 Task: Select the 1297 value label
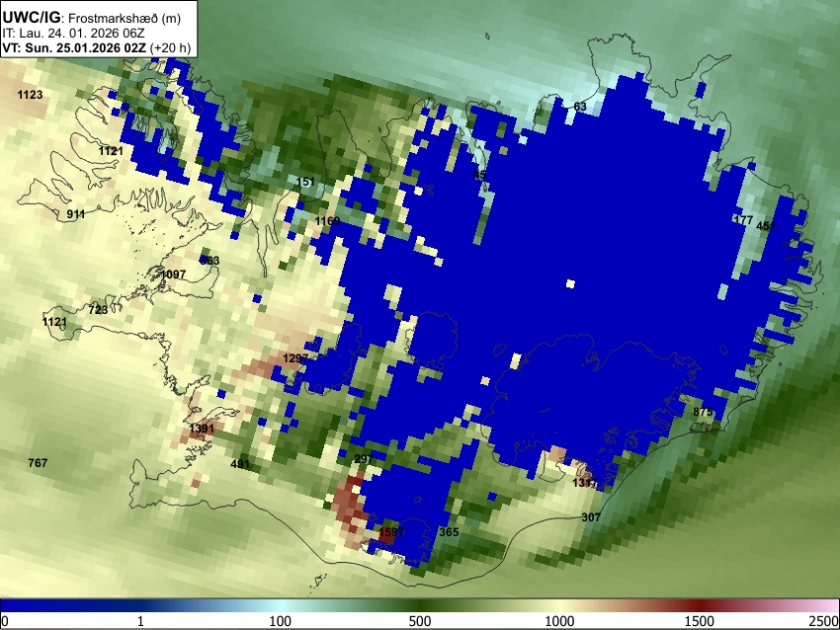point(295,358)
